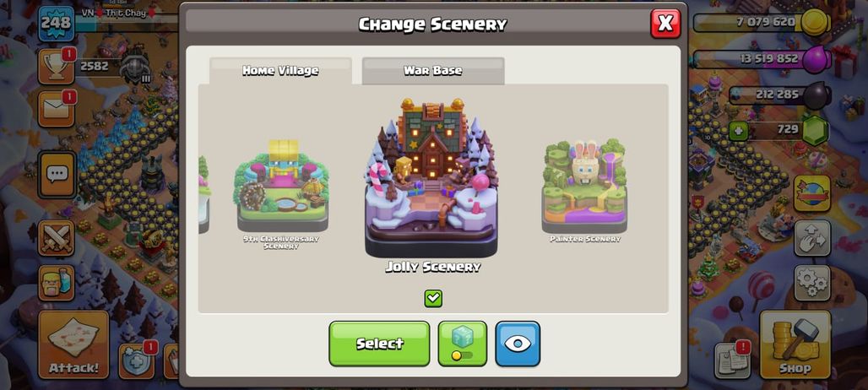Switch to the War Base tab
868x390 pixels.
pyautogui.click(x=433, y=71)
